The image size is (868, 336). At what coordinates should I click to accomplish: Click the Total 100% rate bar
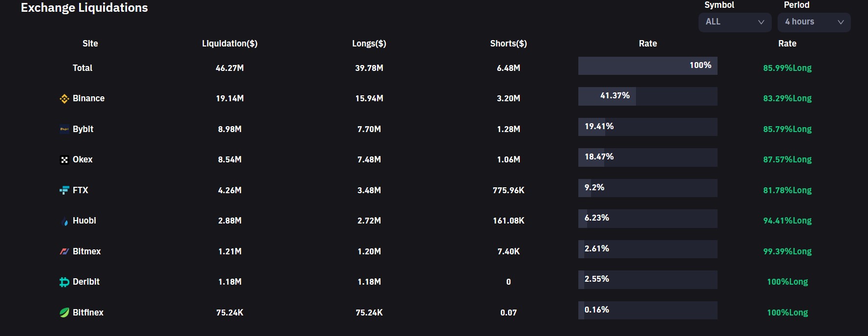coord(647,66)
